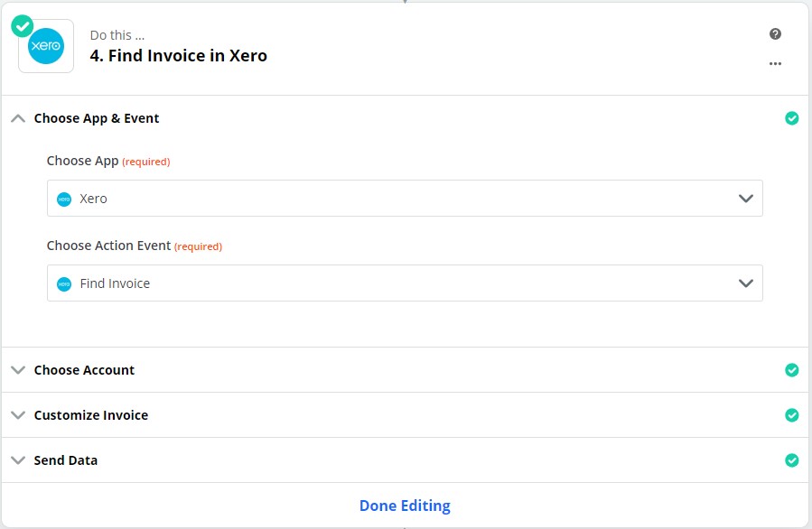Collapse the Choose App & Event section
The height and width of the screenshot is (529, 812).
coord(18,118)
